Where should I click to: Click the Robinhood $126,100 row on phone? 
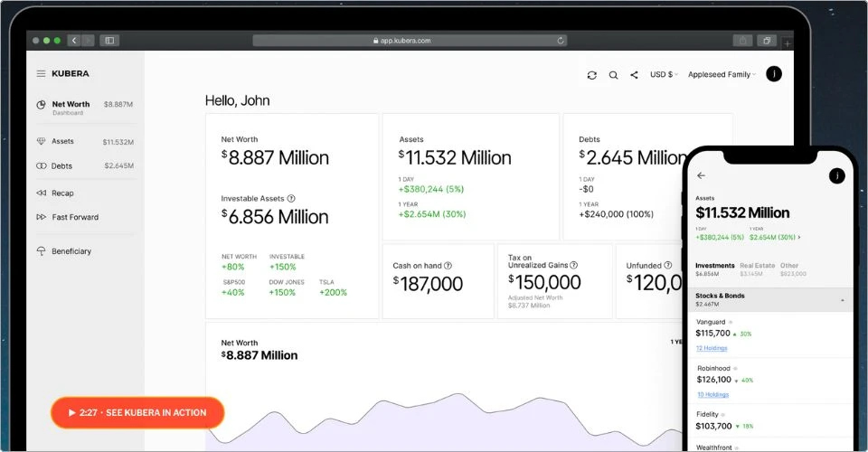click(769, 381)
